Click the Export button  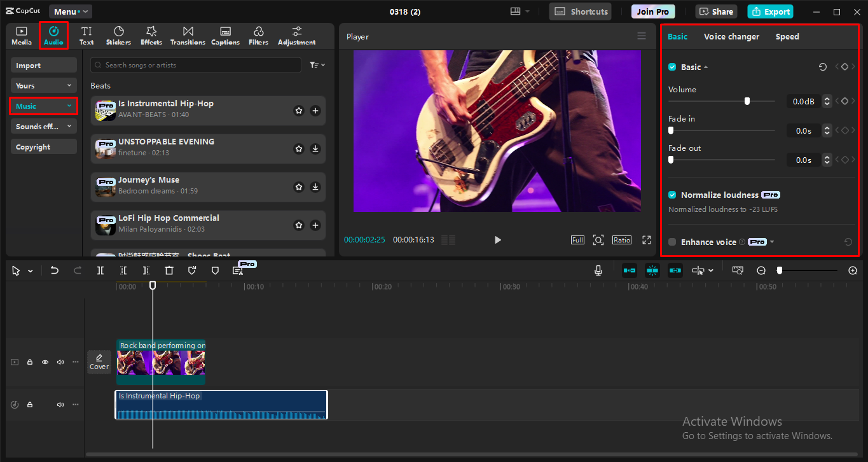tap(770, 11)
